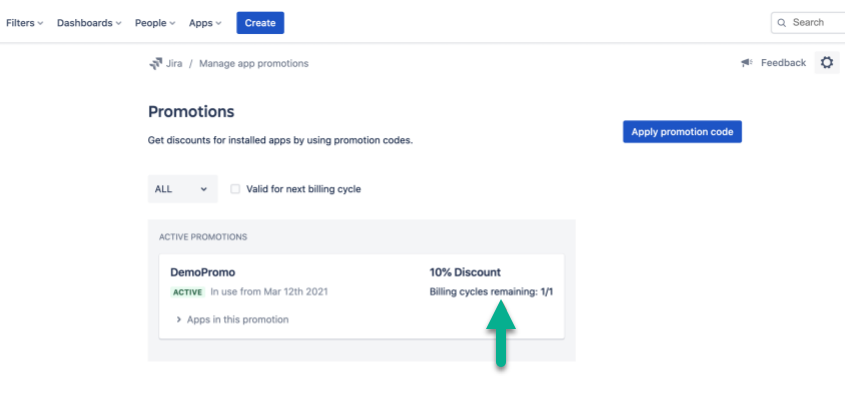Click the Feedback megaphone icon
Image resolution: width=845 pixels, height=406 pixels.
coord(746,63)
